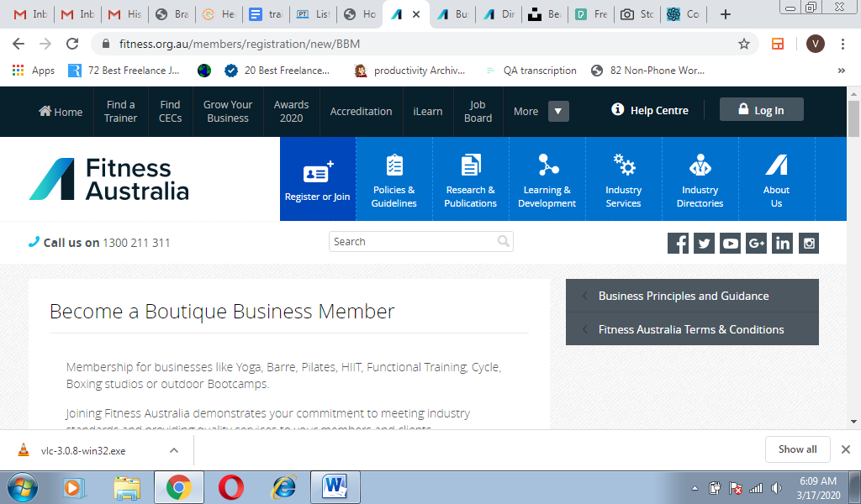Open Industry Directories tile

700,179
